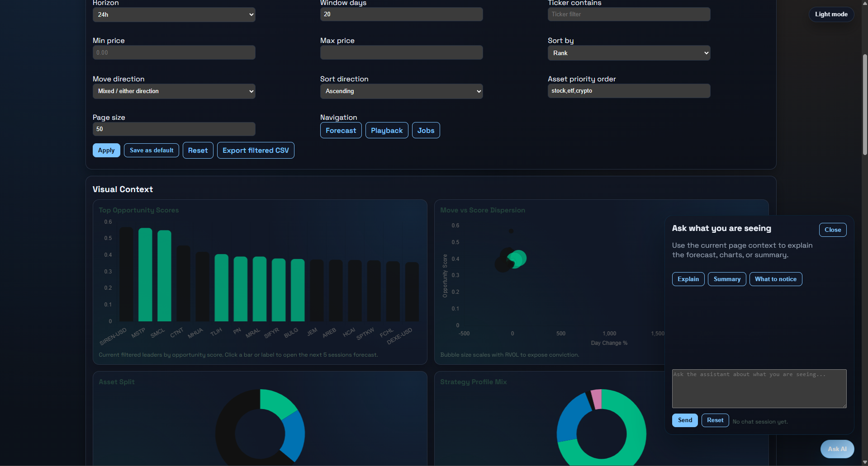Viewport: 868px width, 466px height.
Task: Click the CTNT axis label
Action: point(177,333)
